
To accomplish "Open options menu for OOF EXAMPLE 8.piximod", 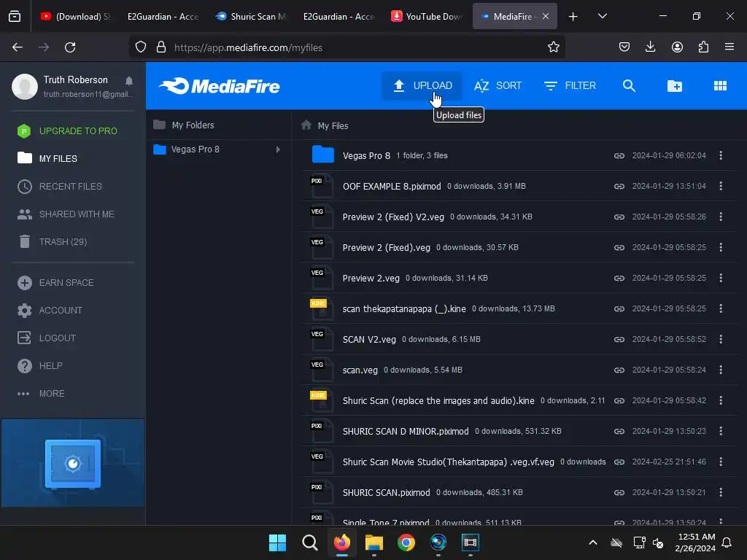I will click(720, 186).
